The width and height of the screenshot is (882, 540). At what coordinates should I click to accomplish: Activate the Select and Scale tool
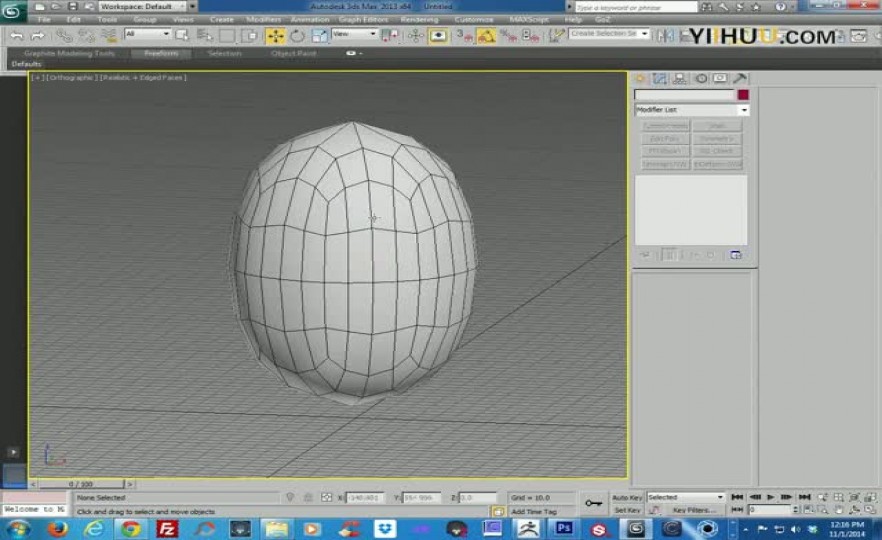click(x=319, y=35)
